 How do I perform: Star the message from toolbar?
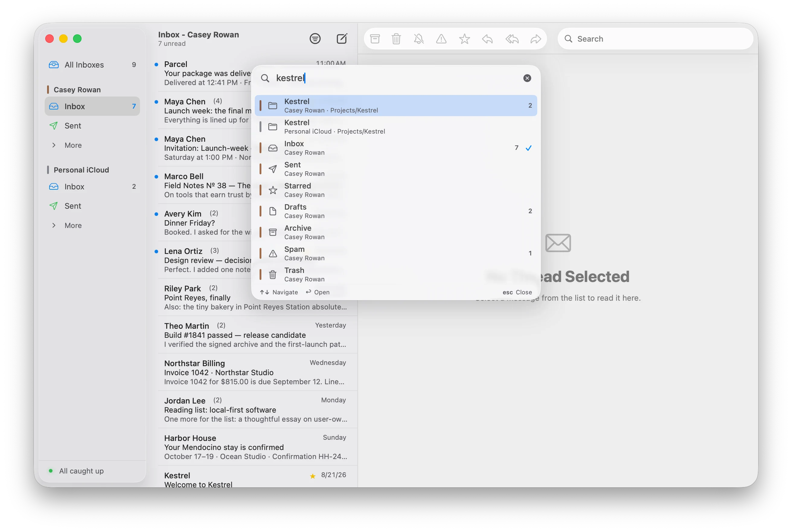(464, 39)
